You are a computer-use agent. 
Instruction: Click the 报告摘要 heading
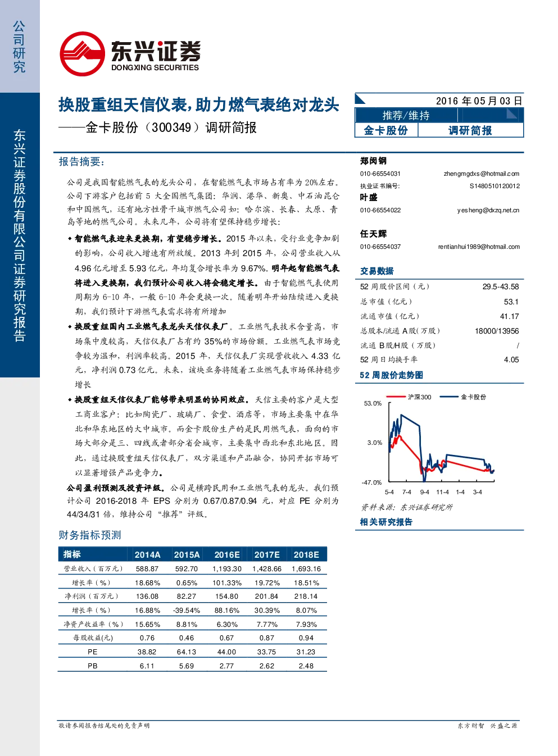[x=81, y=162]
